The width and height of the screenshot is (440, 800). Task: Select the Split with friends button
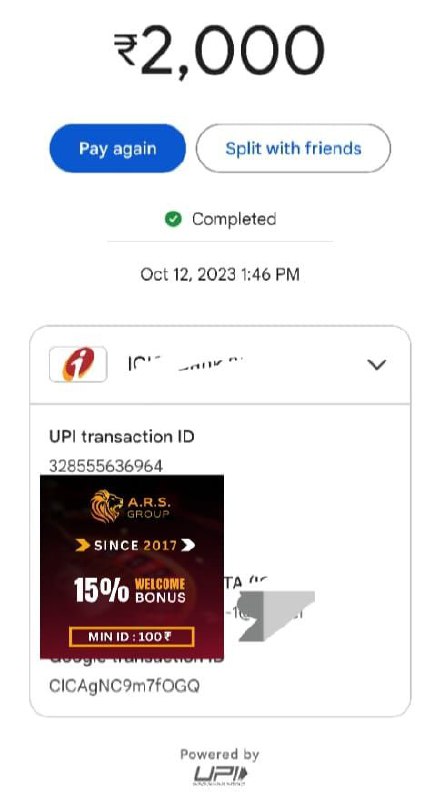coord(293,148)
